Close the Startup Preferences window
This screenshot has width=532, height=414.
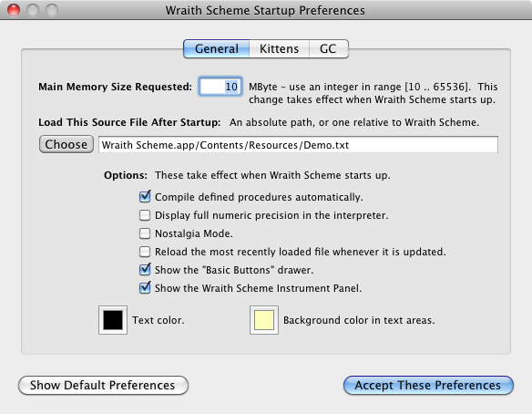point(14,10)
